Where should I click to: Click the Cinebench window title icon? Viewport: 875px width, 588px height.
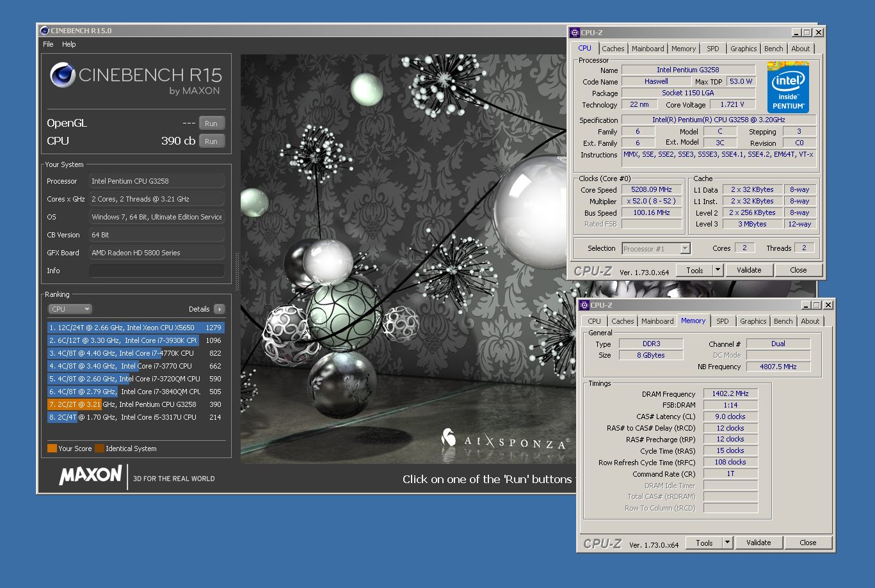(44, 31)
